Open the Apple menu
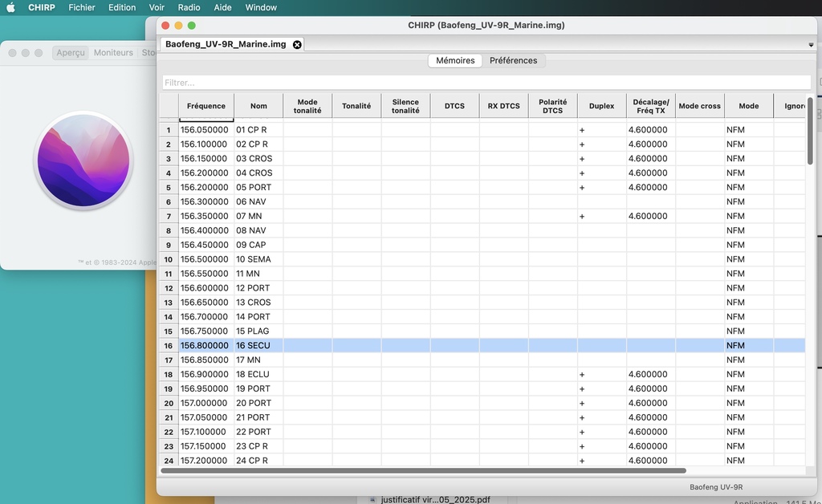The image size is (822, 504). point(10,7)
